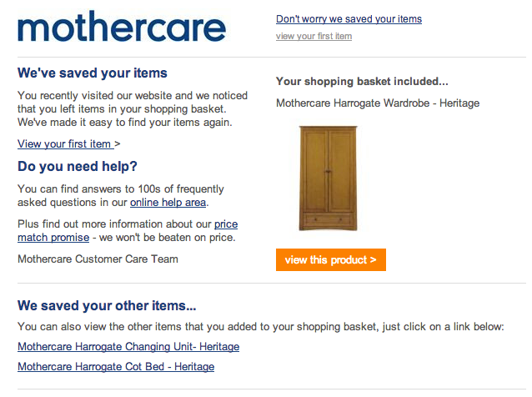
Task: Open Mothercare Harrogate Cot Bed - Heritage link
Action: click(116, 366)
